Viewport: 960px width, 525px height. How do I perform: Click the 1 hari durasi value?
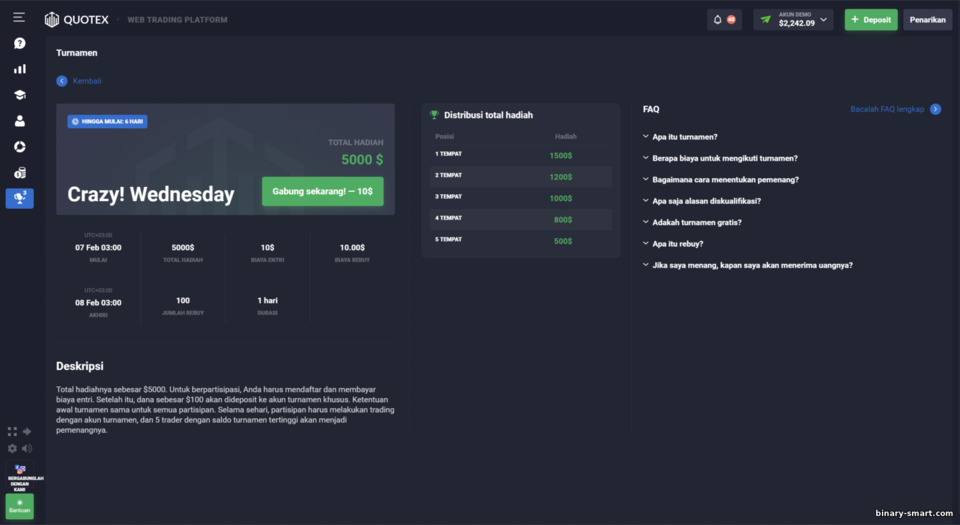268,300
